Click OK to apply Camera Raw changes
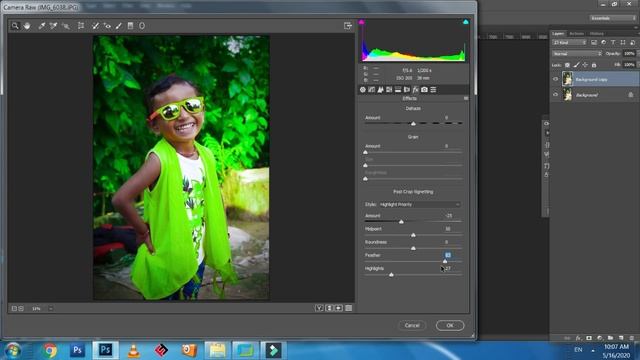 pos(450,325)
